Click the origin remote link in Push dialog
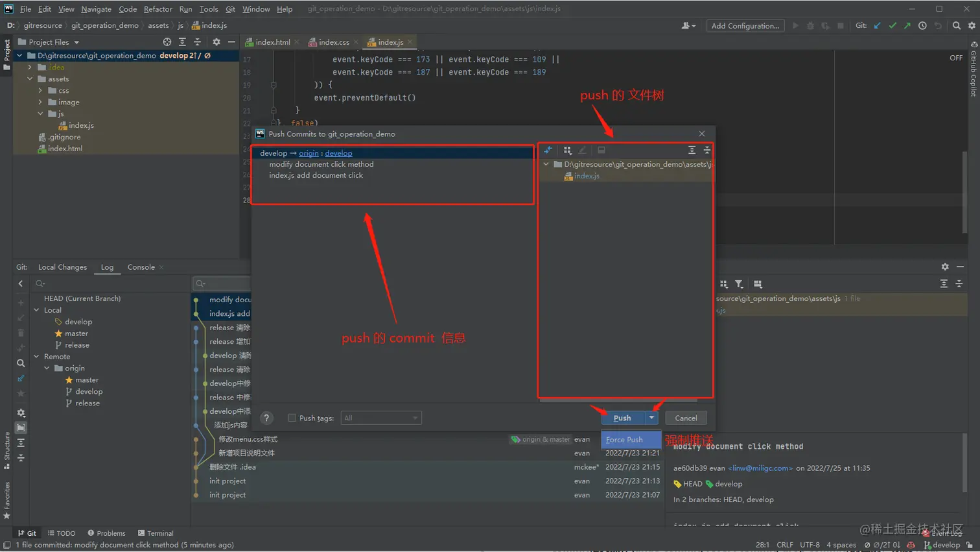980x552 pixels. pyautogui.click(x=309, y=153)
